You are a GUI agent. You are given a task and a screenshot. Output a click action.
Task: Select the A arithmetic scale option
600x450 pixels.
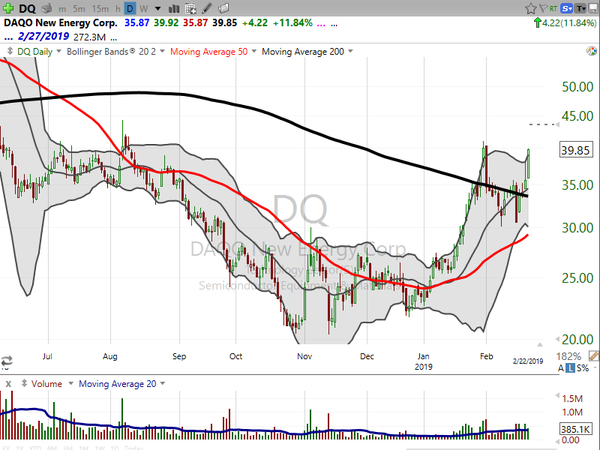(561, 368)
